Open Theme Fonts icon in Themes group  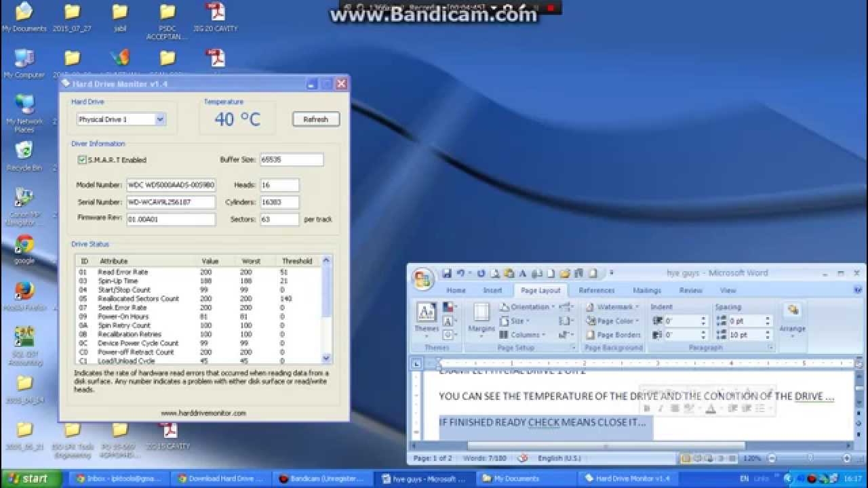(448, 321)
